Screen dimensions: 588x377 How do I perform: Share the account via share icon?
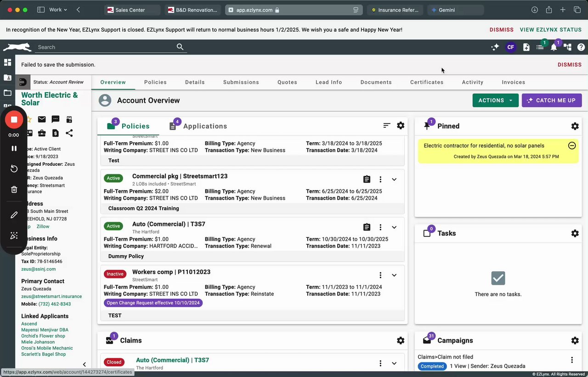[69, 133]
